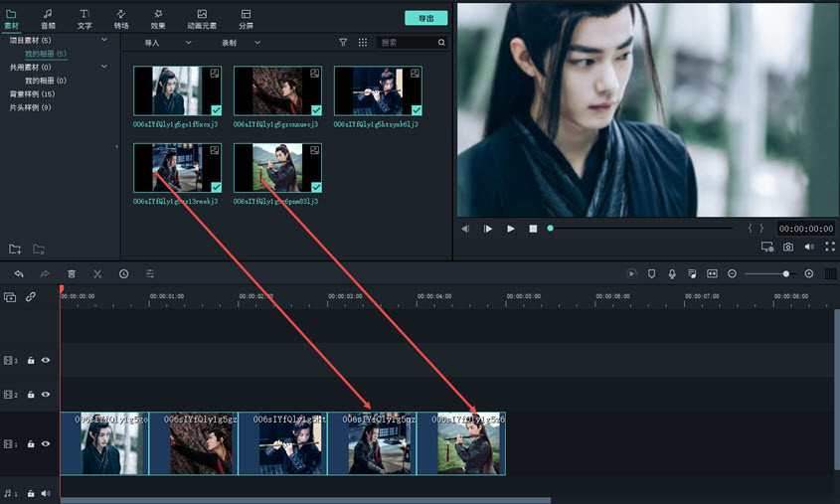The width and height of the screenshot is (840, 504).
Task: Click the delete folder icon
Action: tap(39, 250)
